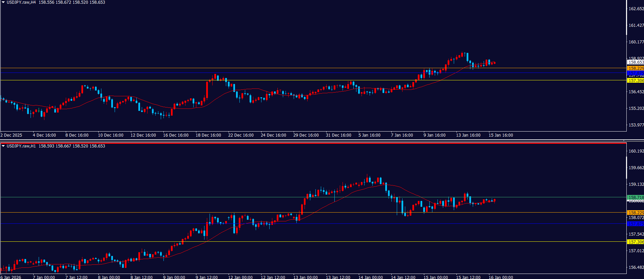Click the yellow 157.306 price label on H4 chart
Screen dimensions: 644x279
635,81
